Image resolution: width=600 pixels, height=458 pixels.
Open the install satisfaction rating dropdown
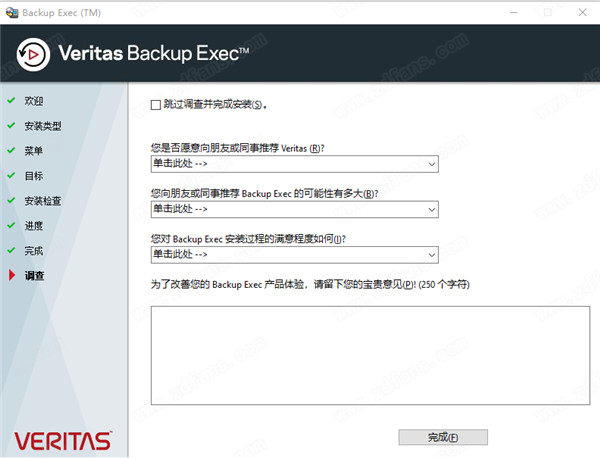click(x=295, y=255)
